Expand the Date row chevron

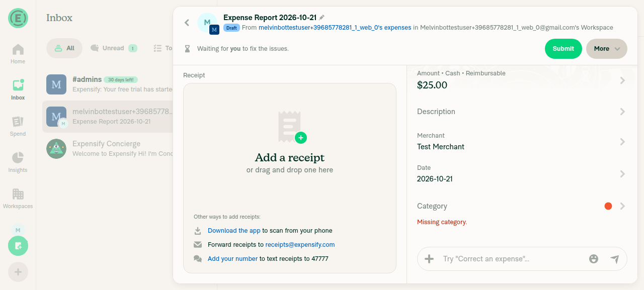(622, 174)
